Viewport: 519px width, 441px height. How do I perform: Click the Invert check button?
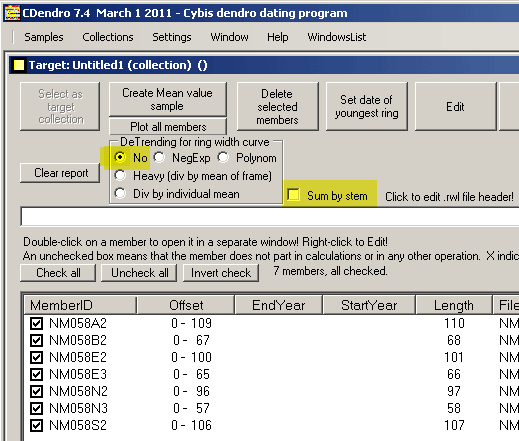tap(221, 273)
